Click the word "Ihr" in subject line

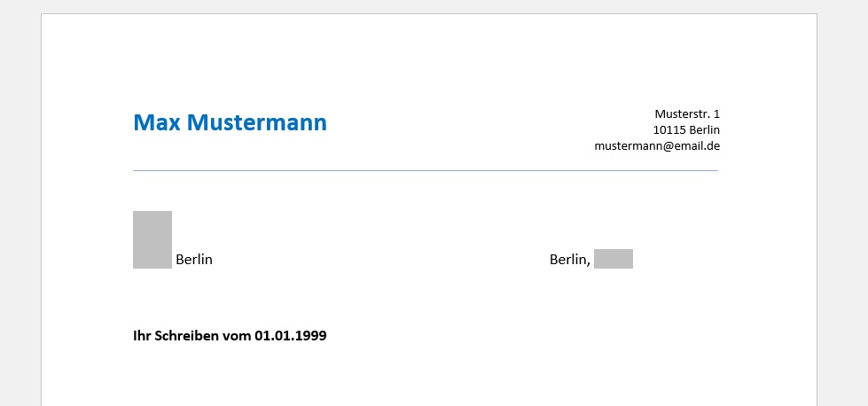tap(142, 336)
